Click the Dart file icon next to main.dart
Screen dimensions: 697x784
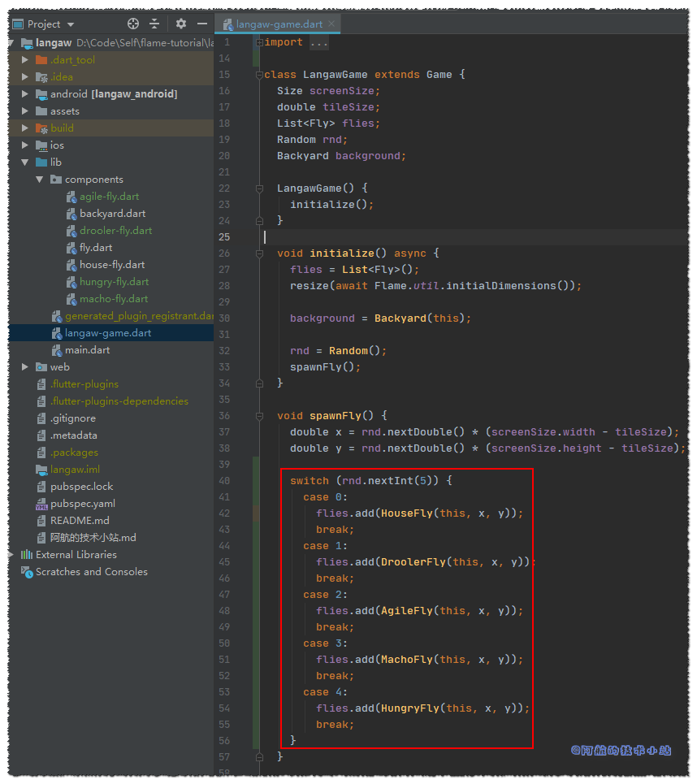coord(57,350)
